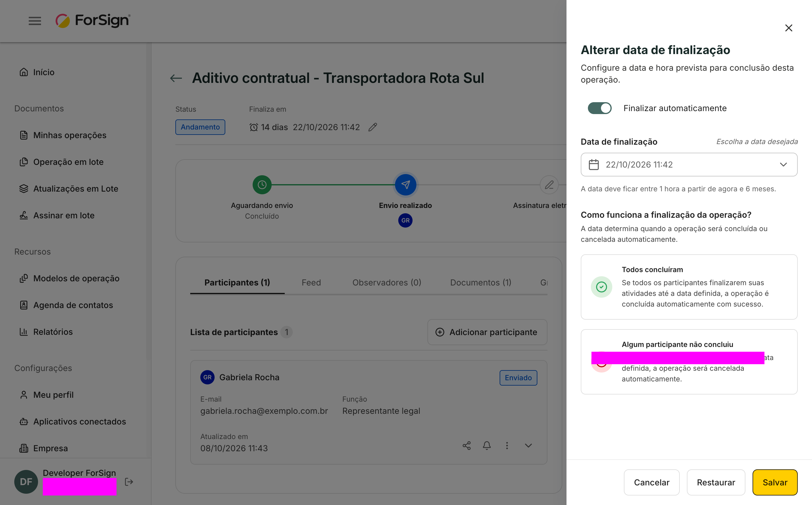Click the logout icon next to Developer ForSign

(129, 482)
